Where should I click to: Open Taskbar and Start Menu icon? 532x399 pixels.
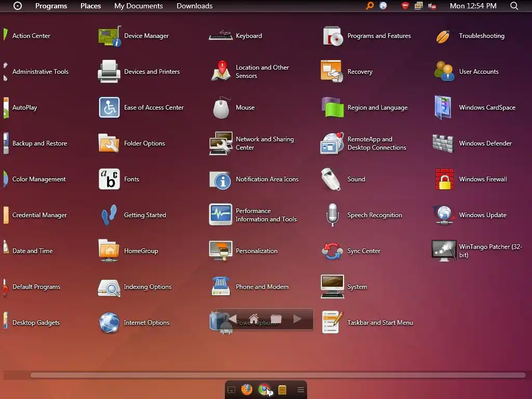click(x=332, y=322)
